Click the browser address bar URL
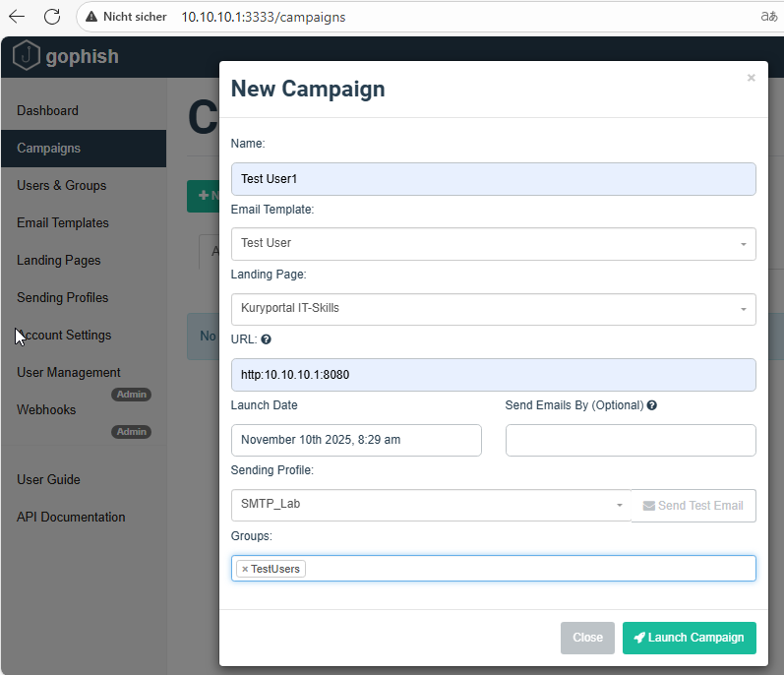The width and height of the screenshot is (784, 675). click(263, 17)
